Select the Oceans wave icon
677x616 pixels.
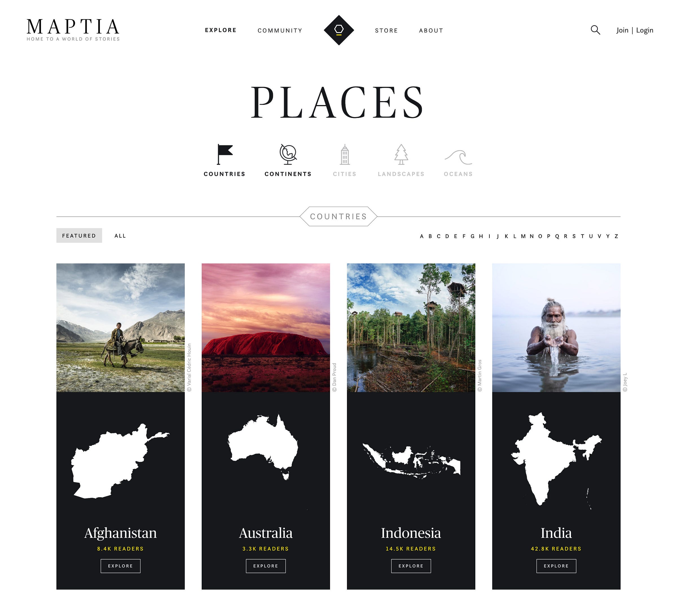[458, 157]
